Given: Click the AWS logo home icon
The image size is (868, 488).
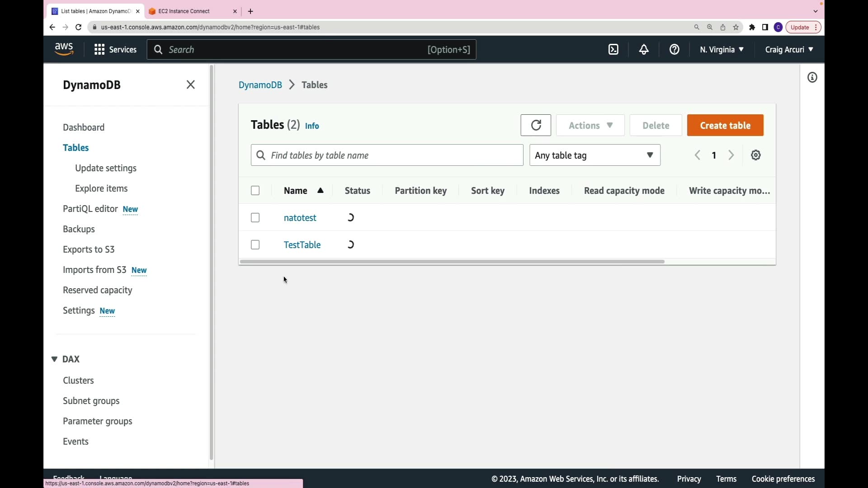Looking at the screenshot, I should [64, 49].
